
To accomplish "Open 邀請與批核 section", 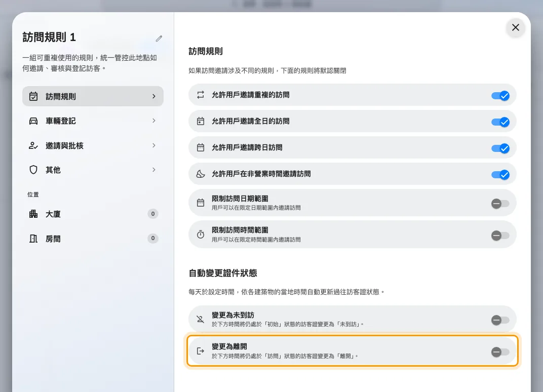I will 93,145.
